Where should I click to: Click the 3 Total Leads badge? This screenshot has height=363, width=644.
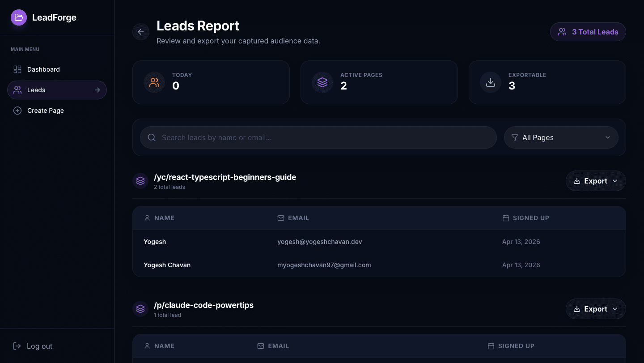tap(588, 32)
